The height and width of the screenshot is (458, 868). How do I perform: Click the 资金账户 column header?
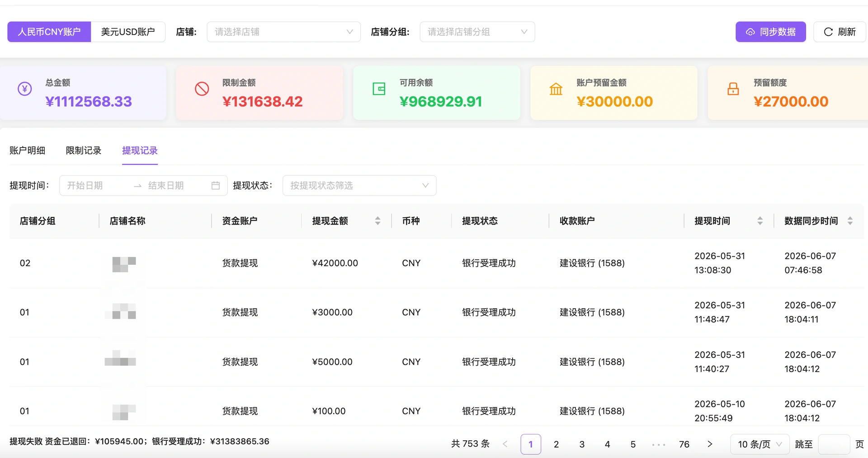(240, 221)
